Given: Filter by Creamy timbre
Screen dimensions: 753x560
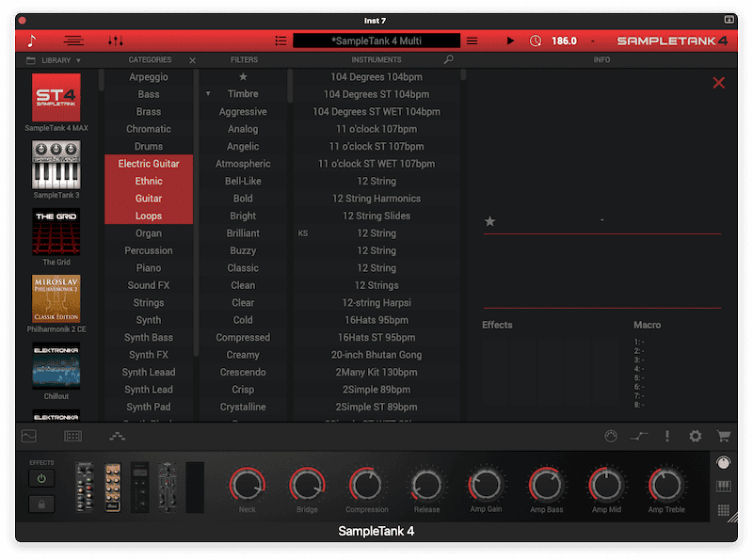Looking at the screenshot, I should click(x=243, y=355).
